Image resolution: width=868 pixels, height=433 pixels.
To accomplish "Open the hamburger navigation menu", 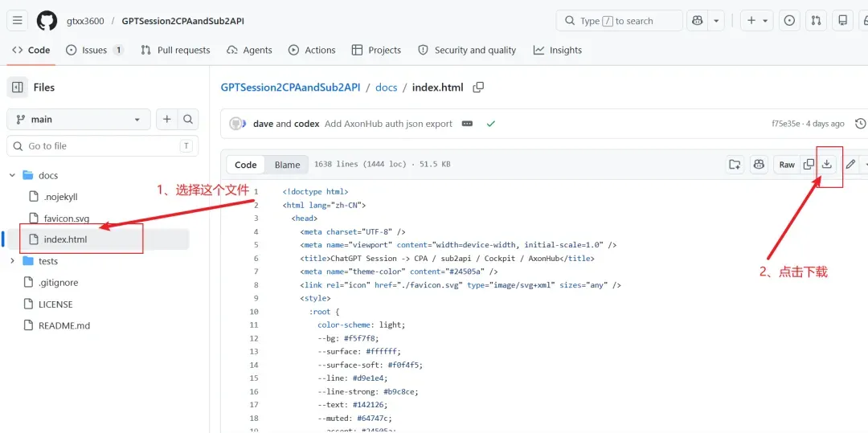I will [x=17, y=21].
